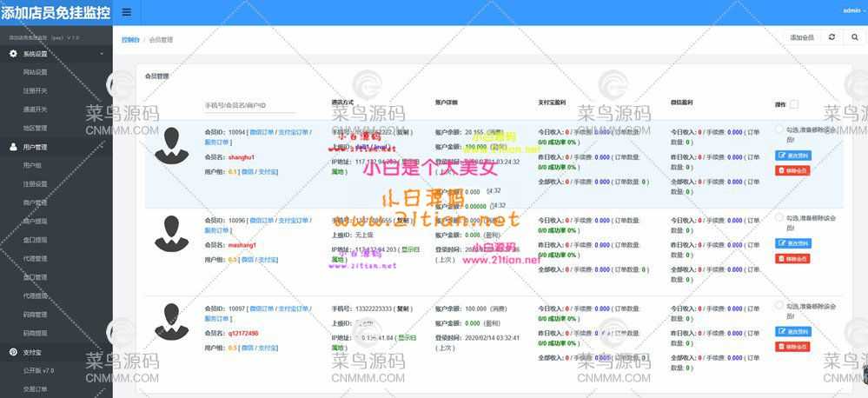Screen dimensions: 868x398
Task: Click the search magnifier icon button
Action: 854,37
